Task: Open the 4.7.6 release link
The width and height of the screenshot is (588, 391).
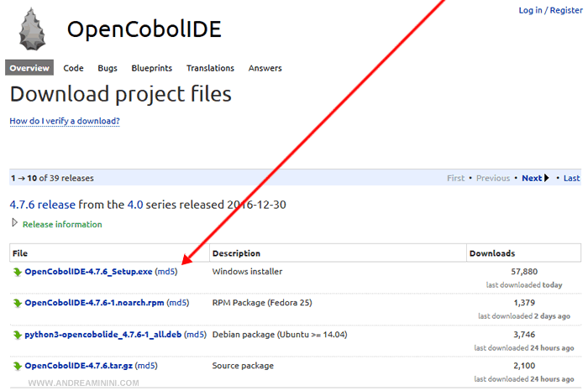Action: [42, 204]
